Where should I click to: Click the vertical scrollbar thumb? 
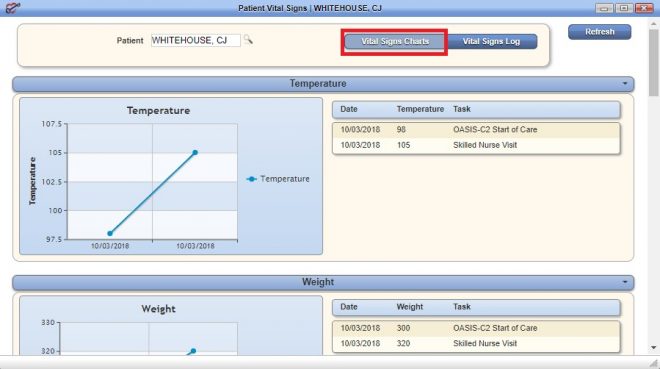654,63
